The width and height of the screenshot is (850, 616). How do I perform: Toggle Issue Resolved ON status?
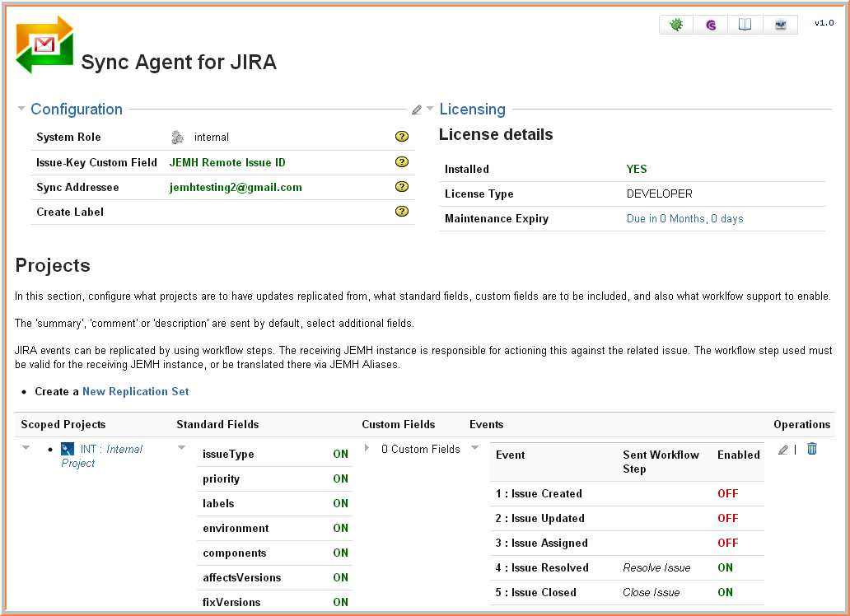point(726,567)
